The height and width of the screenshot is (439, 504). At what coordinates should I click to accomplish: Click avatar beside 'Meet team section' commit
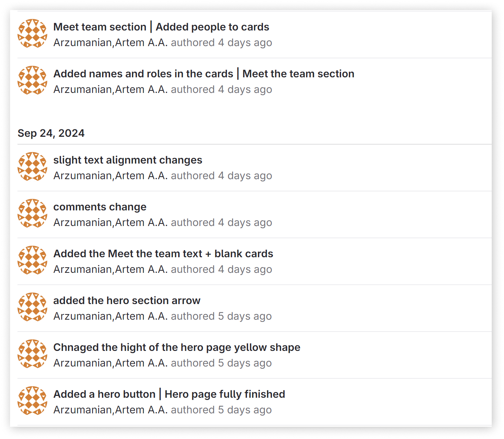pyautogui.click(x=32, y=33)
